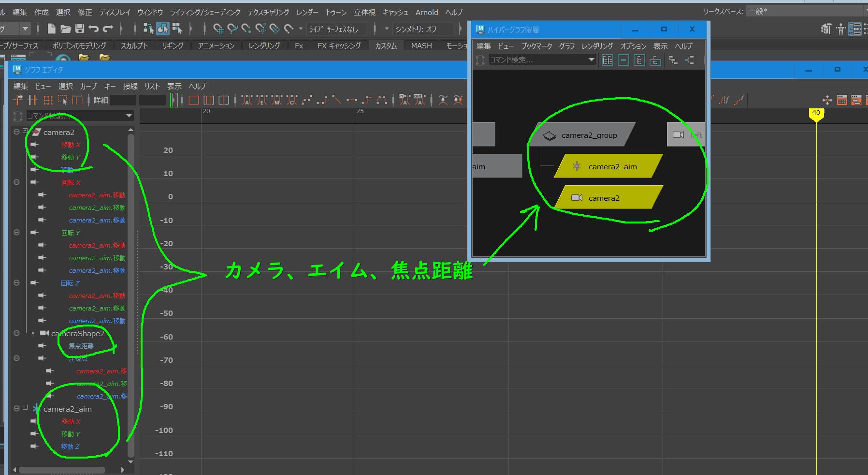Click first 詳細 stats input field

(123, 100)
